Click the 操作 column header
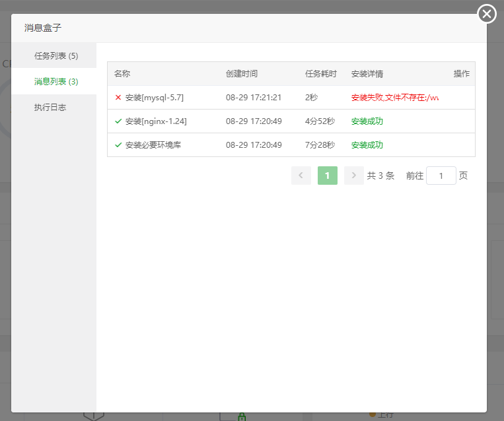This screenshot has width=504, height=421. (462, 73)
